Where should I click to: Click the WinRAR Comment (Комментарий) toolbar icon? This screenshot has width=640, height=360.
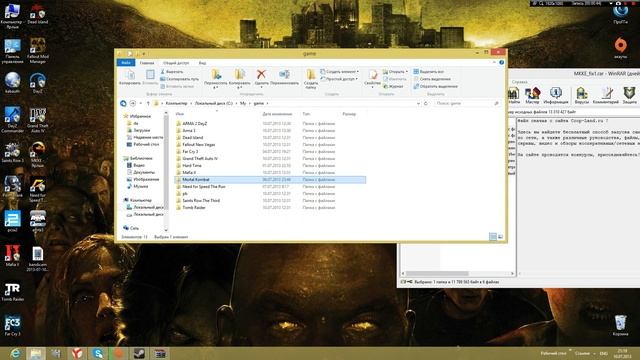click(x=606, y=96)
